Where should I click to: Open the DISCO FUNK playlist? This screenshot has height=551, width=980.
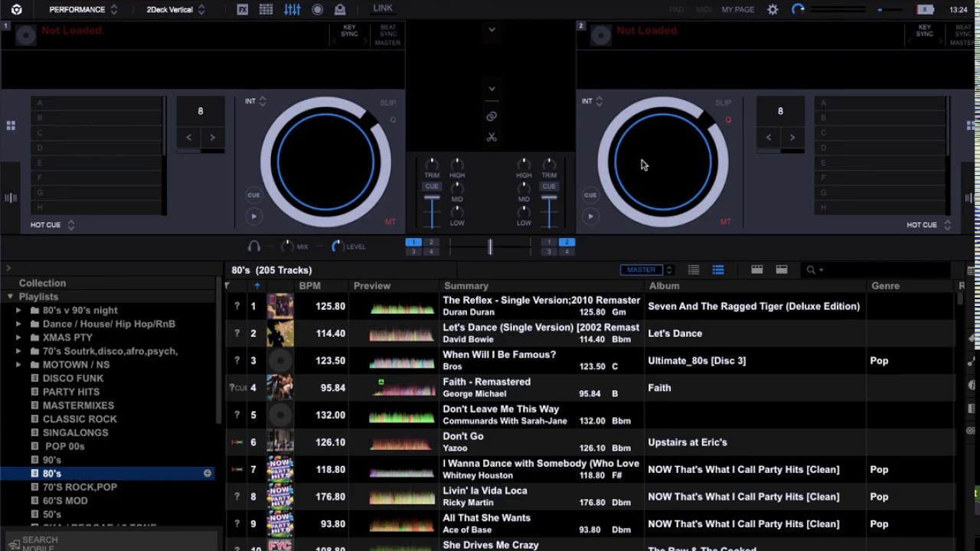pos(73,378)
